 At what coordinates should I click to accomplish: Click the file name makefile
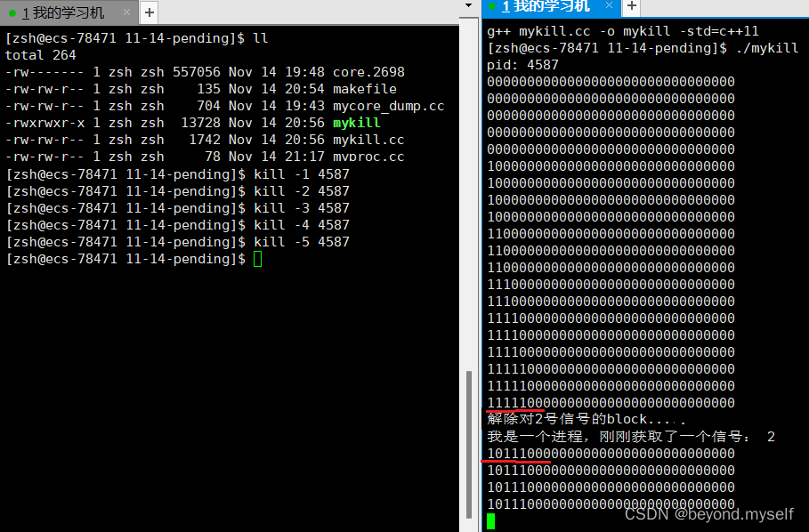[365, 89]
